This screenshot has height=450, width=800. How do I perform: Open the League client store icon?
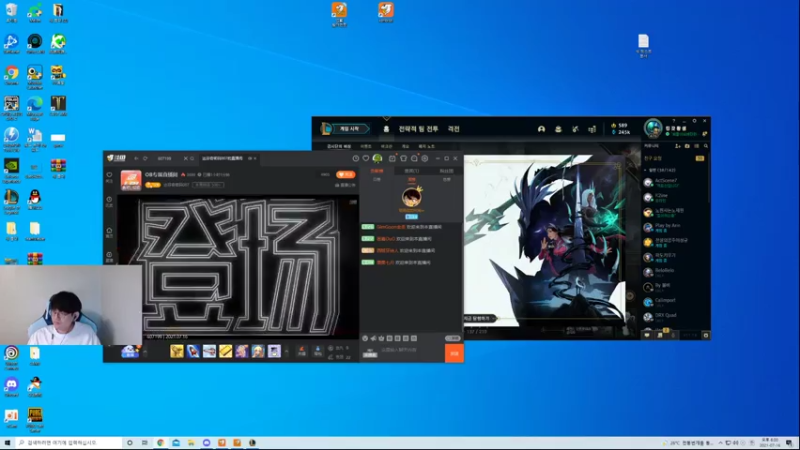coord(592,129)
